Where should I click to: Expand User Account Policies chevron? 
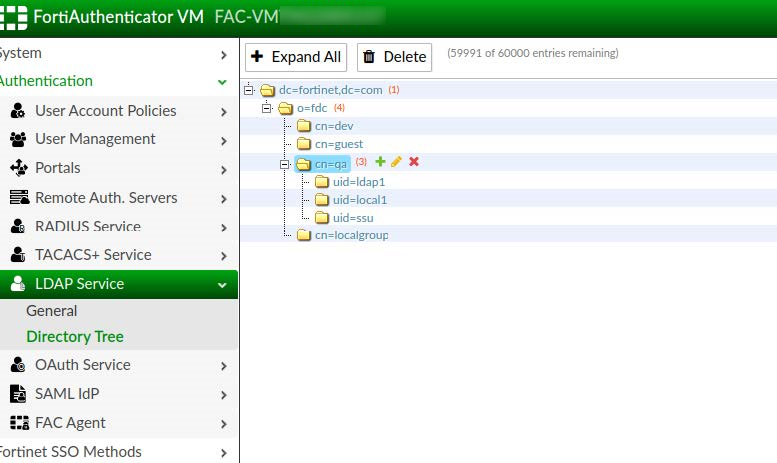223,112
